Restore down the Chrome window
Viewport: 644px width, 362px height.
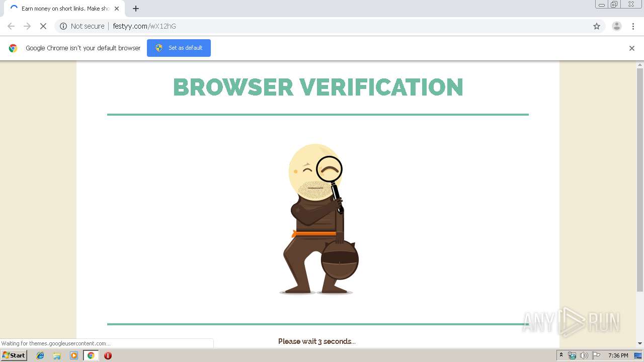[x=614, y=5]
